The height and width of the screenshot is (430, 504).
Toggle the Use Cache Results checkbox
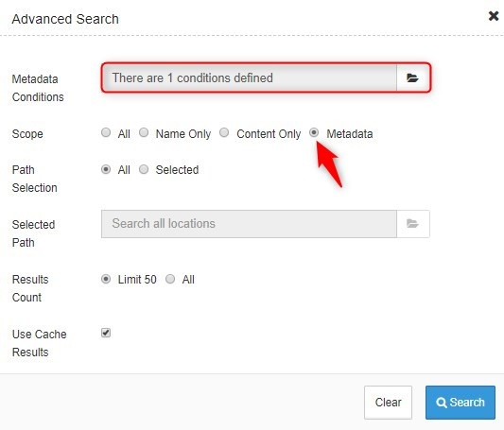(x=106, y=333)
